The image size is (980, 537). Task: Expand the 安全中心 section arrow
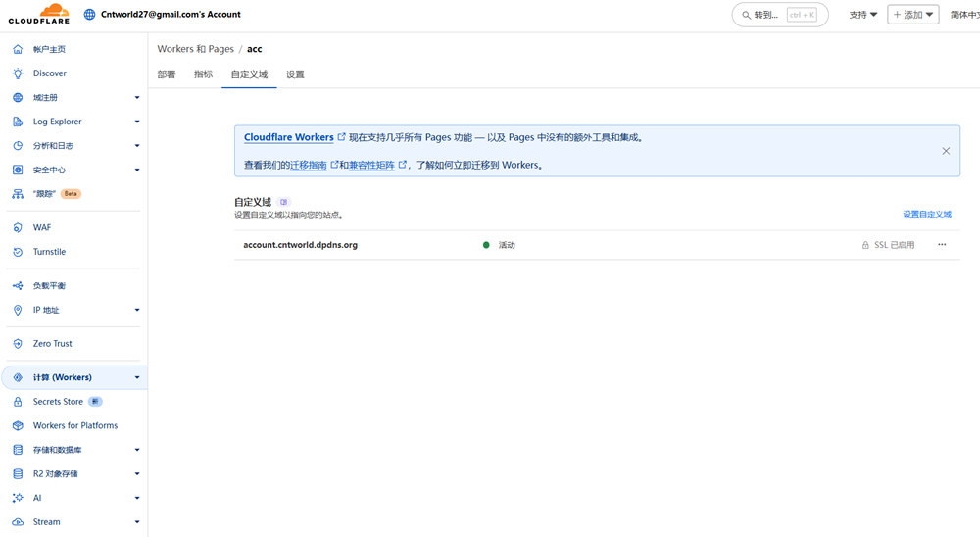point(137,171)
